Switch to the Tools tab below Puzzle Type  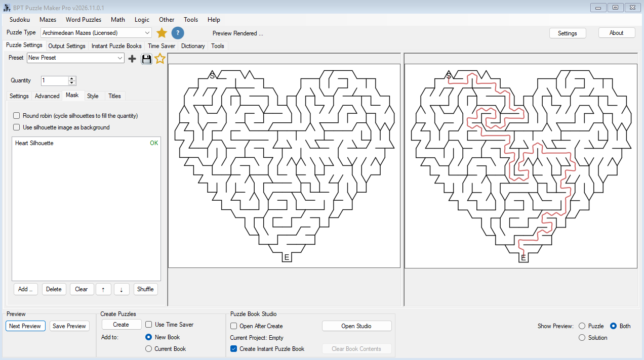coord(218,46)
